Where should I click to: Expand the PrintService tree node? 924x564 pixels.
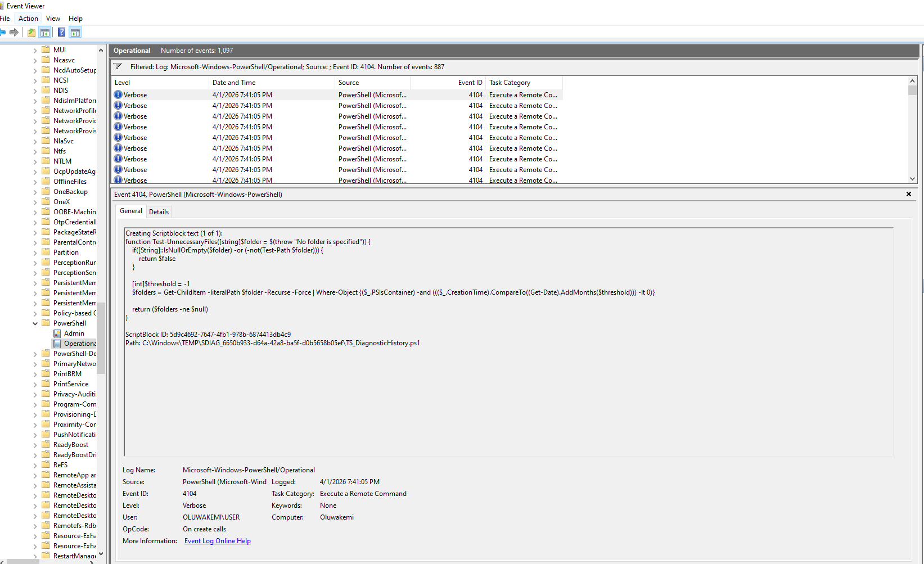tap(36, 383)
